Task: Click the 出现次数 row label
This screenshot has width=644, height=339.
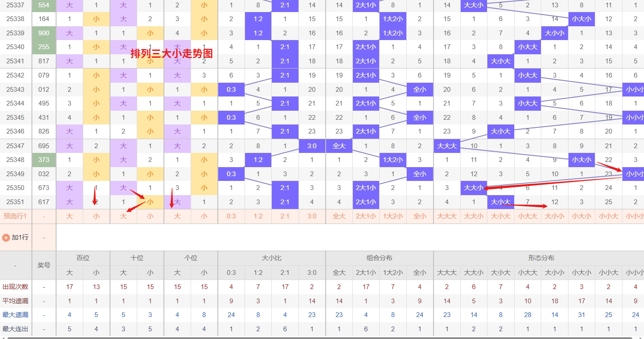Action: point(16,287)
